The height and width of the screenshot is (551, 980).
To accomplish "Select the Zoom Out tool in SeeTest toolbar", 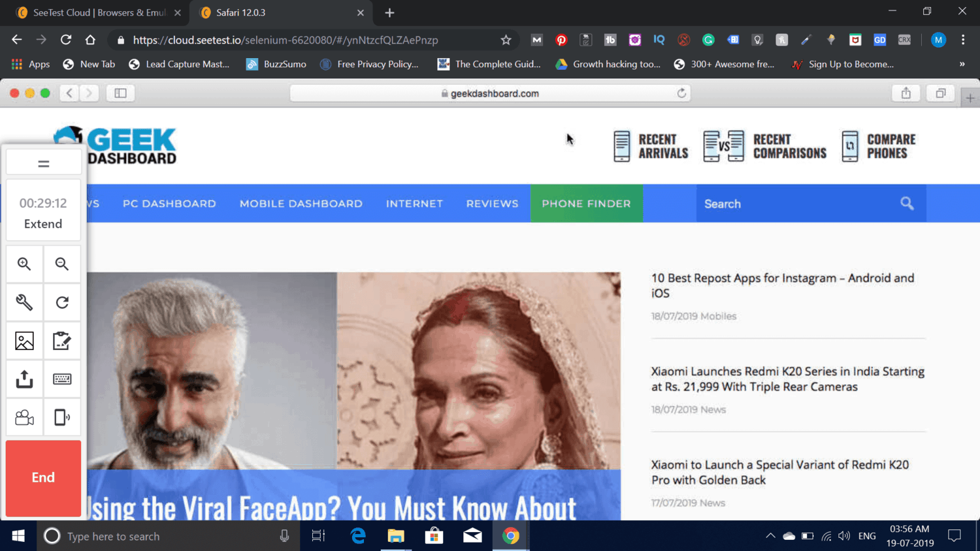I will point(62,264).
